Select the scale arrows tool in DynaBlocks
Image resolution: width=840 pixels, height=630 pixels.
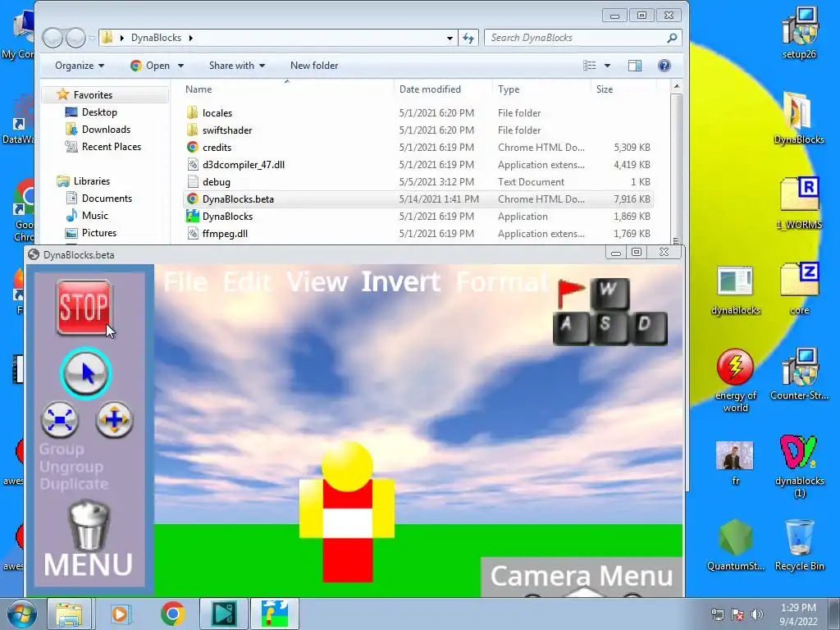click(60, 419)
